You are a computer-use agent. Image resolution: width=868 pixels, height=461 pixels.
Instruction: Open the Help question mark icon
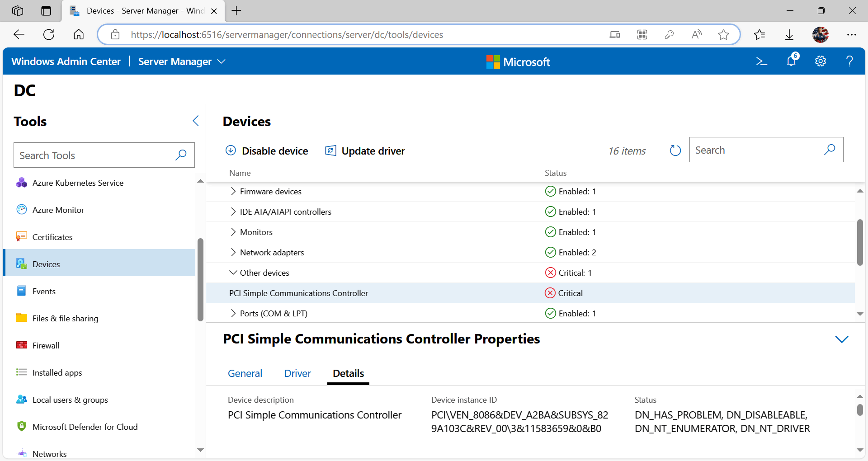coord(849,61)
